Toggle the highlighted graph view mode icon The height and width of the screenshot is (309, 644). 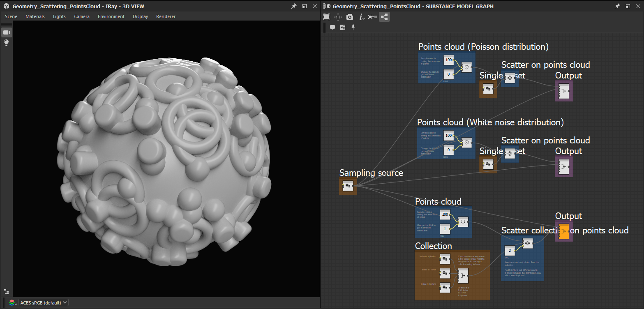(x=384, y=17)
